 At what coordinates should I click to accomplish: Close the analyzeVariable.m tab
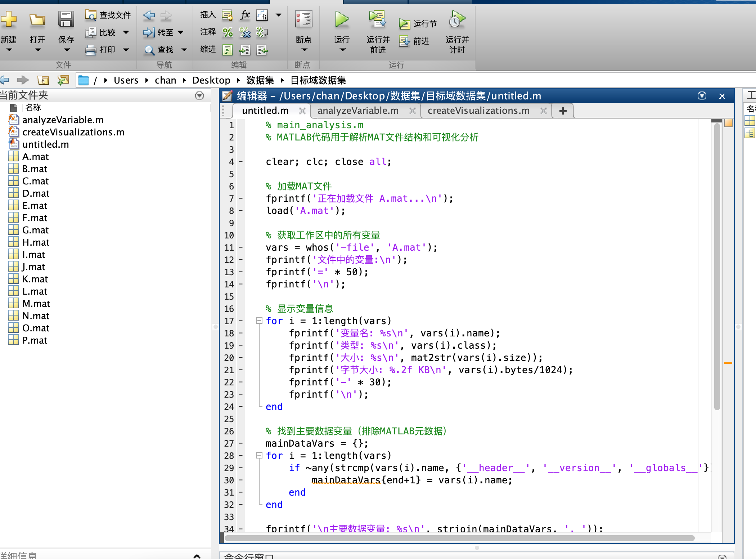[413, 111]
